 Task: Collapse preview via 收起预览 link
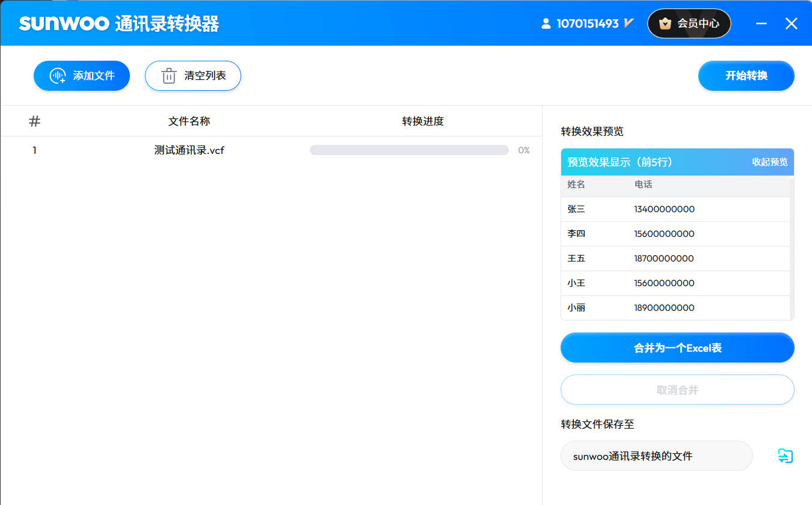tap(769, 162)
